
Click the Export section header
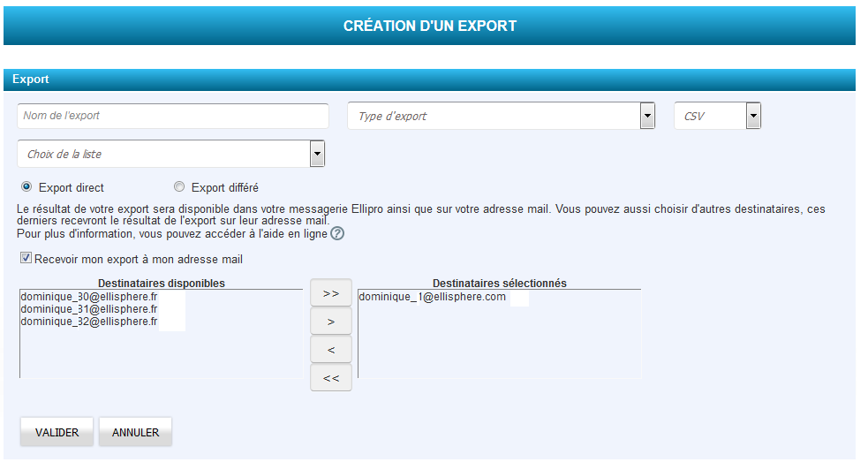click(429, 80)
